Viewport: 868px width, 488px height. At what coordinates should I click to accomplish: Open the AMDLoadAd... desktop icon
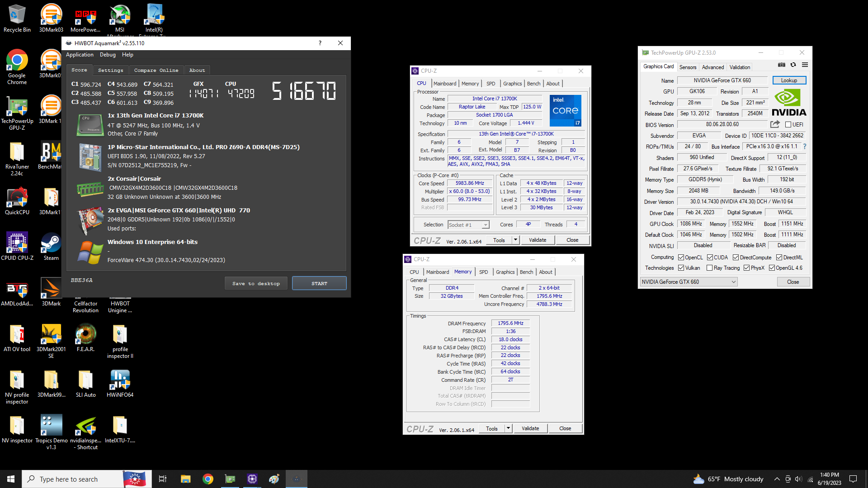[17, 292]
